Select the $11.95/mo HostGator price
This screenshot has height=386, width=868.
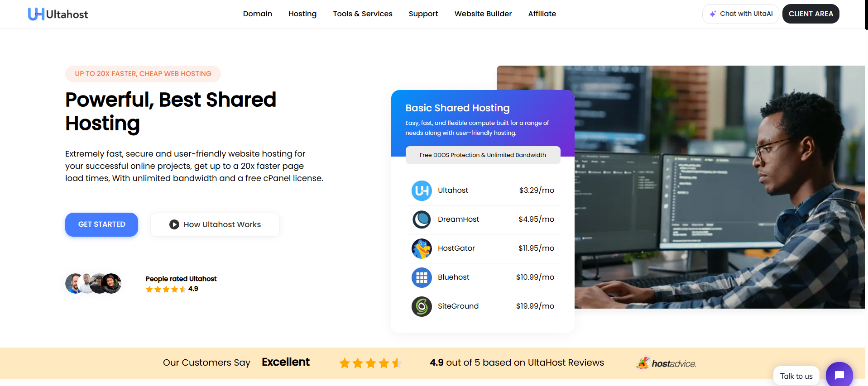click(x=536, y=248)
